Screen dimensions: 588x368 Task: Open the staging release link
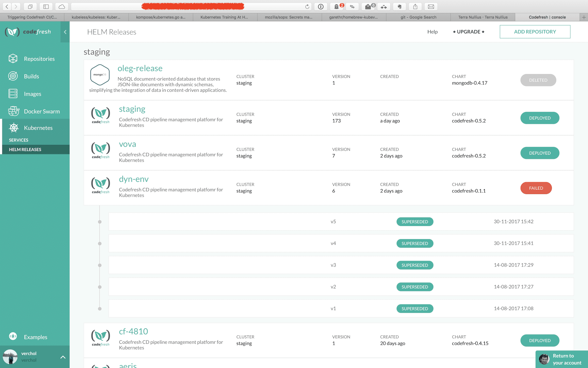tap(132, 109)
